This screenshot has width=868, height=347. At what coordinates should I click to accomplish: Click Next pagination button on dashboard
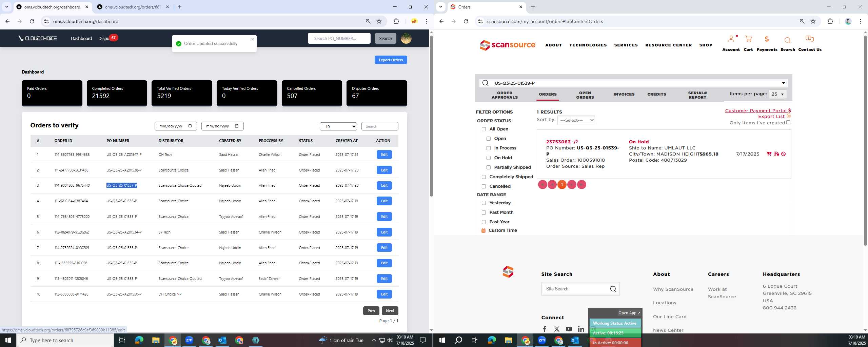pyautogui.click(x=390, y=311)
